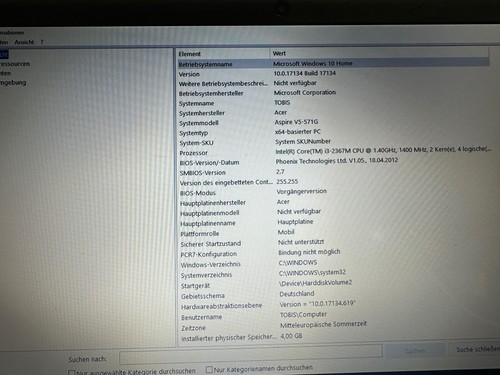Screen dimensions: 500x375
Task: Click value 'Nicht unterstützt'
Action: click(x=301, y=242)
